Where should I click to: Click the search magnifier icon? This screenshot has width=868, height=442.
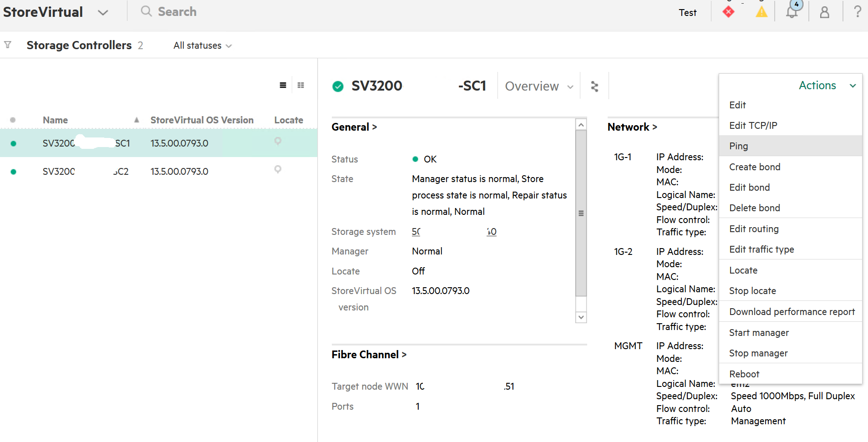146,11
